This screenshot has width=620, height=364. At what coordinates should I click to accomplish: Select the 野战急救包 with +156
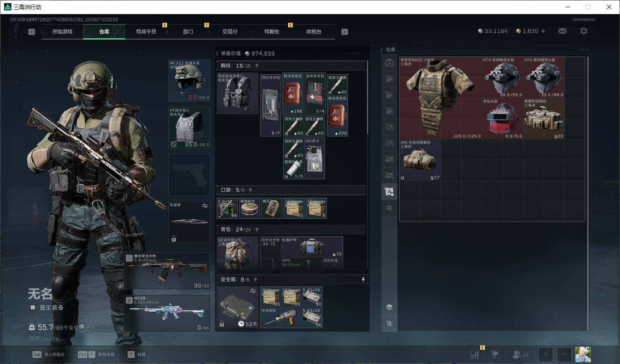click(293, 94)
